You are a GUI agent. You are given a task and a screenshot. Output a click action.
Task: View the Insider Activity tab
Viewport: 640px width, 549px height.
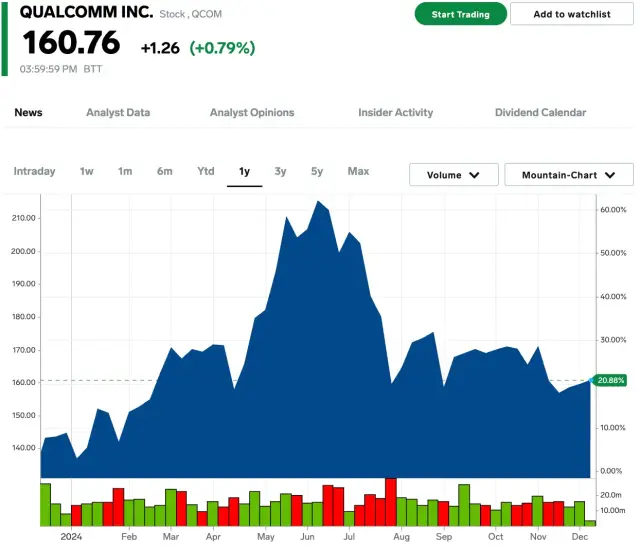pos(395,113)
